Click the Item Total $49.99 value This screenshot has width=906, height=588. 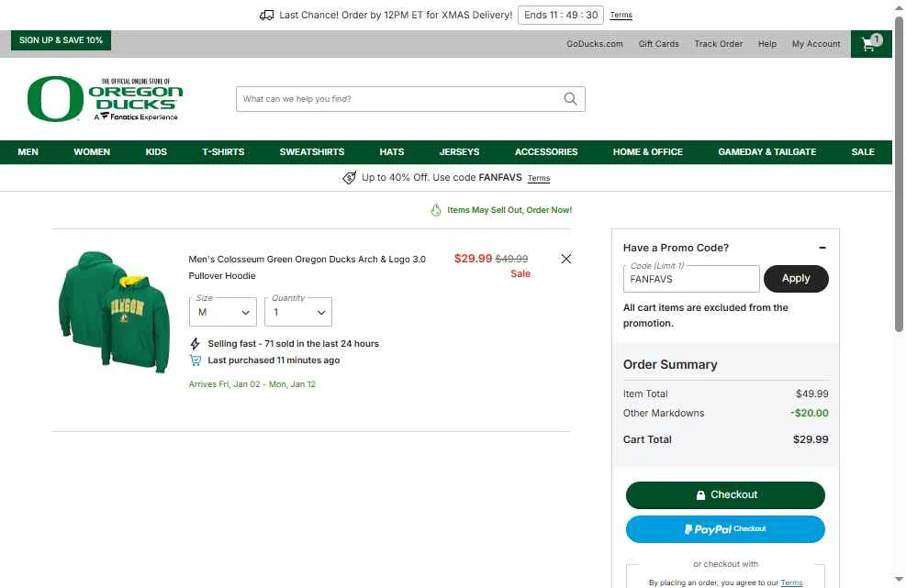pyautogui.click(x=811, y=394)
